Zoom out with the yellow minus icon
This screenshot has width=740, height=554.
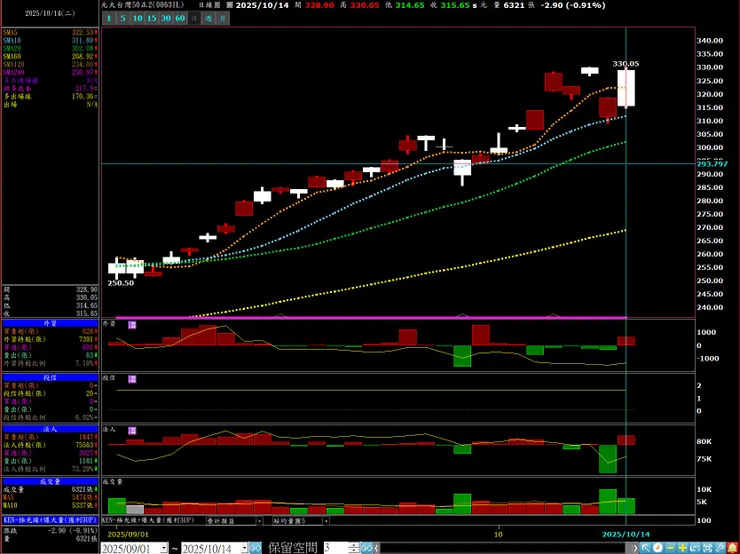[x=670, y=548]
